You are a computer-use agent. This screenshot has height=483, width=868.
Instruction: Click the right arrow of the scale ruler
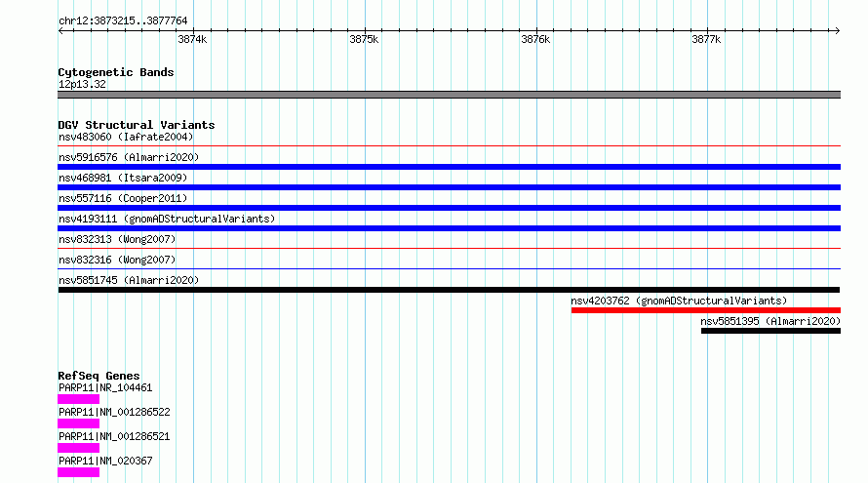[x=837, y=31]
